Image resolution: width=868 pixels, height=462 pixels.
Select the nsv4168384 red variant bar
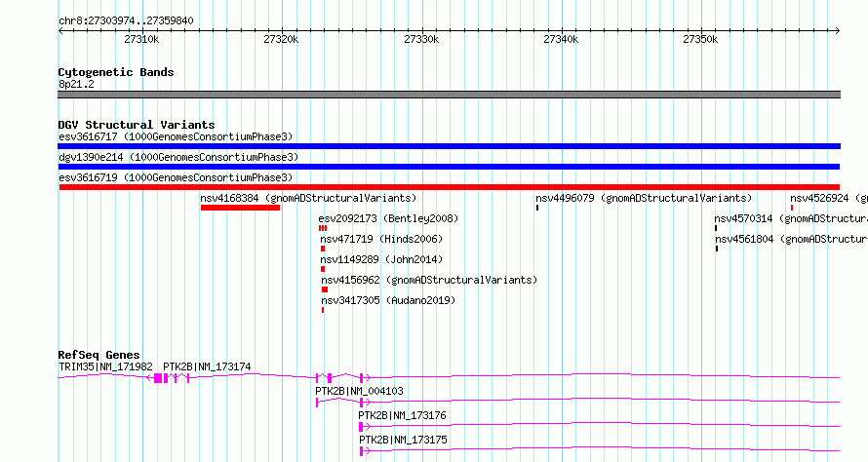coord(240,208)
